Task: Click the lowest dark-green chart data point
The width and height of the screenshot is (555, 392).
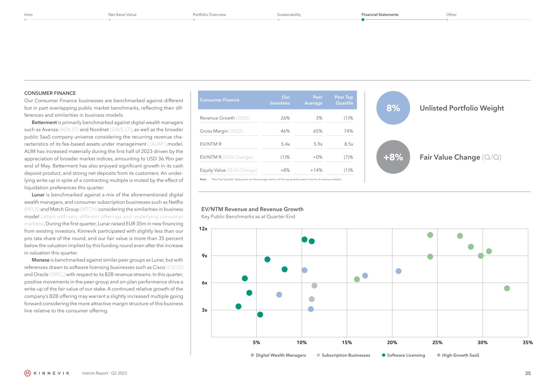Action: (x=260, y=314)
